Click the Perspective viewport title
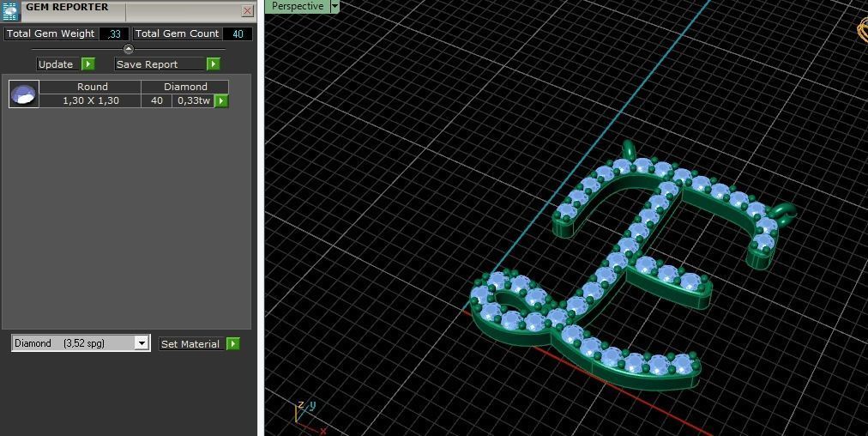Screen dimensions: 868x436 click(298, 6)
